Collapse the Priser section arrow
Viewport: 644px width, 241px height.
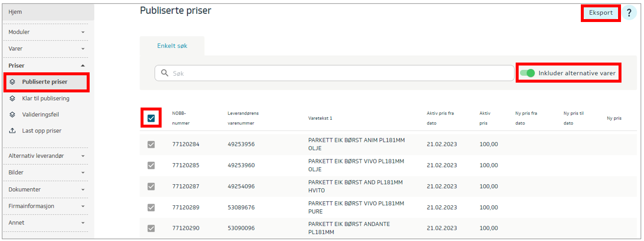tap(83, 66)
